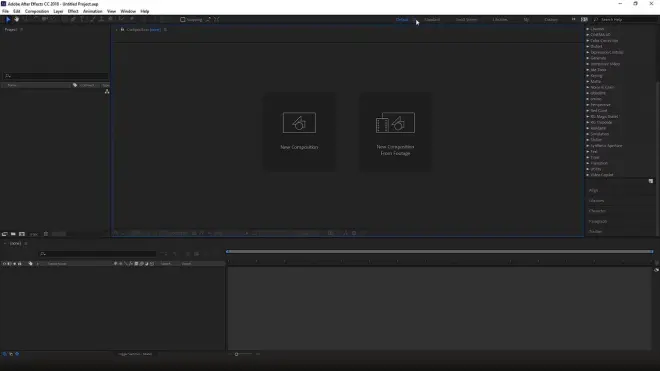Open the File menu
660x371 pixels.
(x=5, y=11)
